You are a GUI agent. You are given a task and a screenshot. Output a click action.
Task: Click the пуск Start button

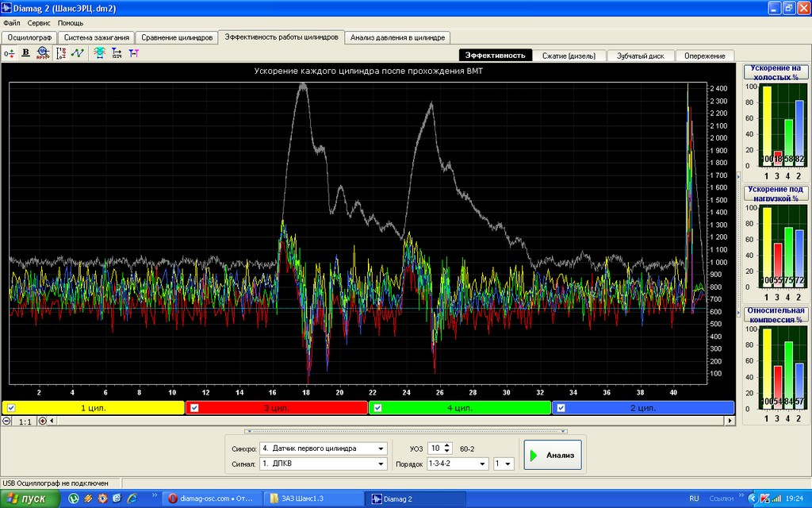click(x=30, y=498)
